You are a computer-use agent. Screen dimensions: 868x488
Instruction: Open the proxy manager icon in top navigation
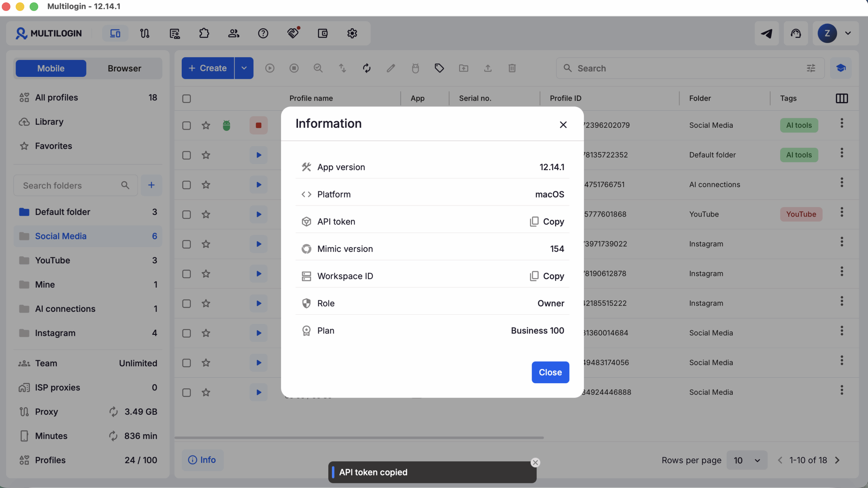coord(145,33)
